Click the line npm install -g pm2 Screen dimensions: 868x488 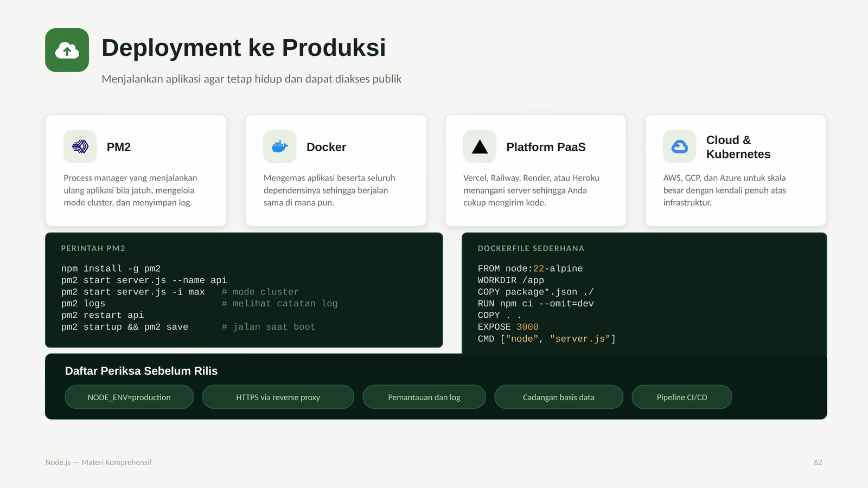[111, 268]
